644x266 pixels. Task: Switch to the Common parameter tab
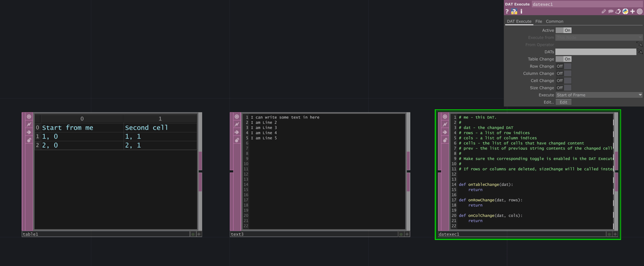click(554, 21)
